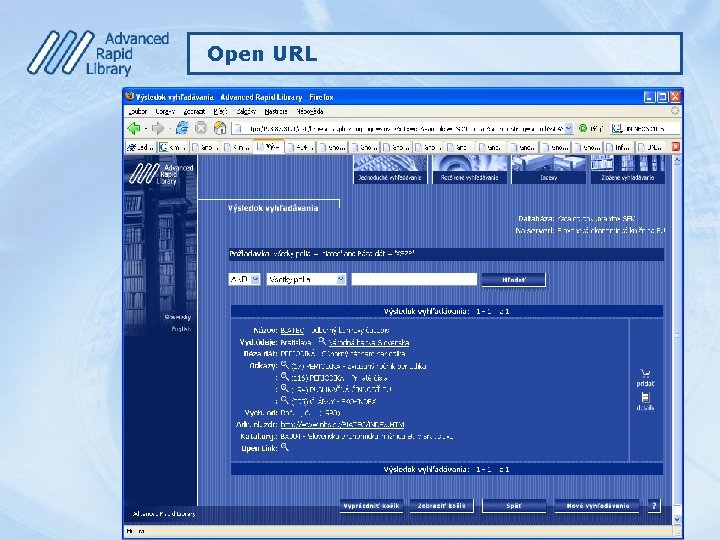The image size is (720, 540).
Task: Open the Nástroje menu
Action: coord(276,112)
